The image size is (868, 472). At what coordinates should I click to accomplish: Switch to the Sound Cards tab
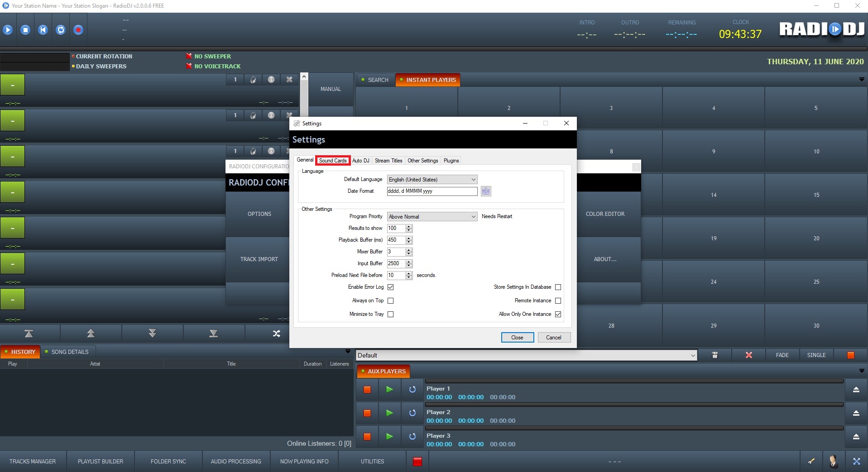(x=333, y=161)
